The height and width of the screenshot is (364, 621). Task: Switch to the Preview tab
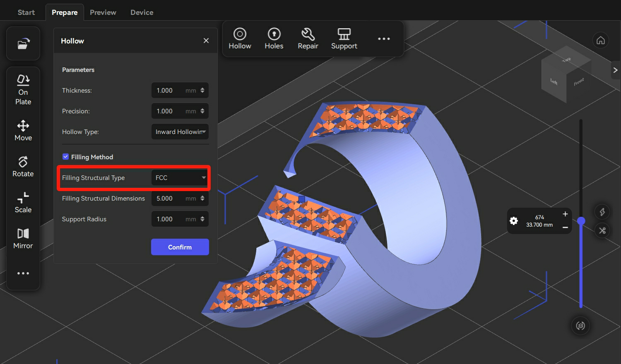103,12
